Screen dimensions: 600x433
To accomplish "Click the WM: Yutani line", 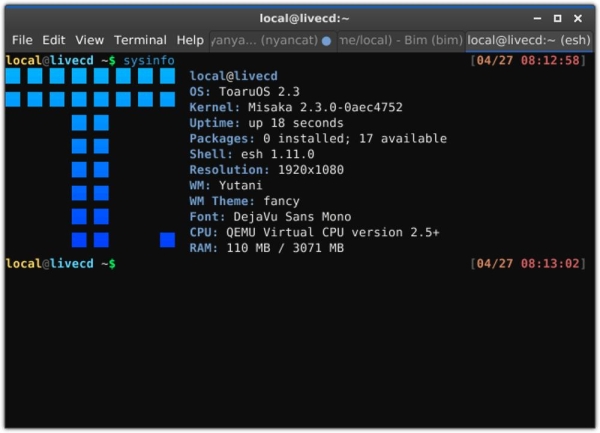I will tap(226, 186).
